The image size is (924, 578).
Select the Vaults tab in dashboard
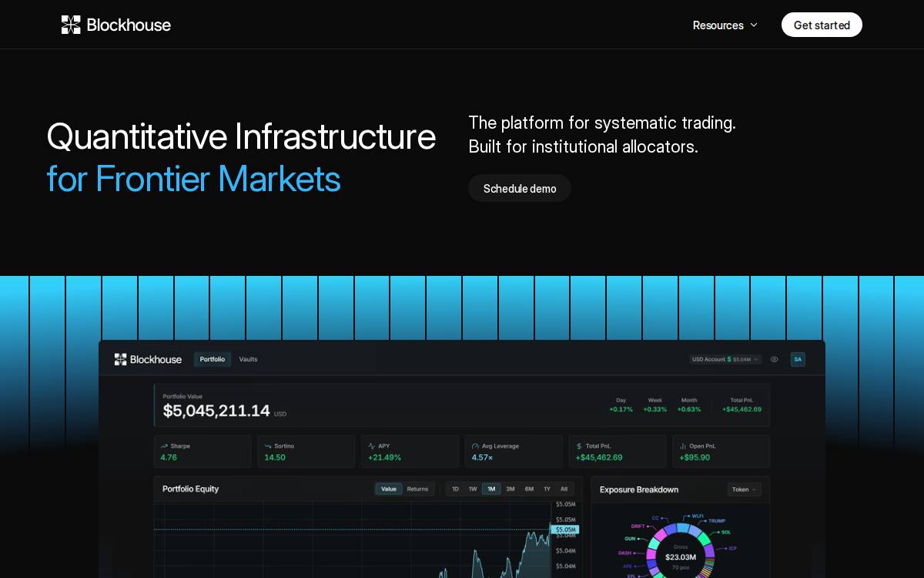(248, 359)
